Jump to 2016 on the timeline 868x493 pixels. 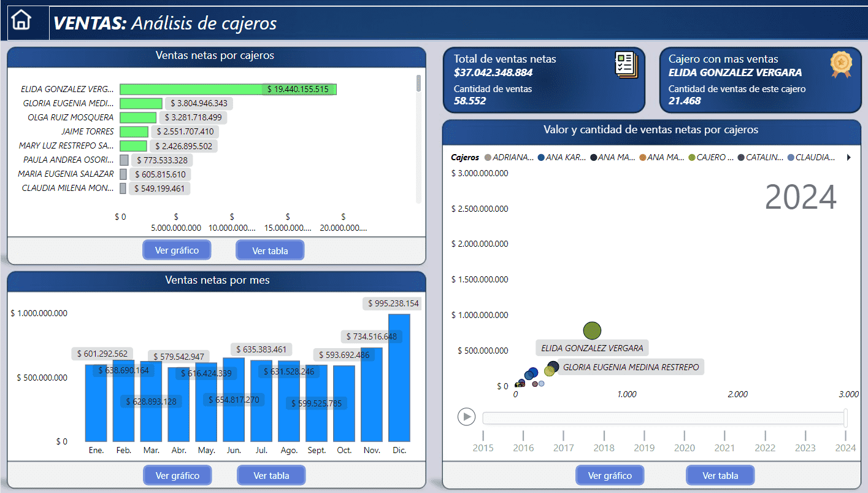point(523,448)
